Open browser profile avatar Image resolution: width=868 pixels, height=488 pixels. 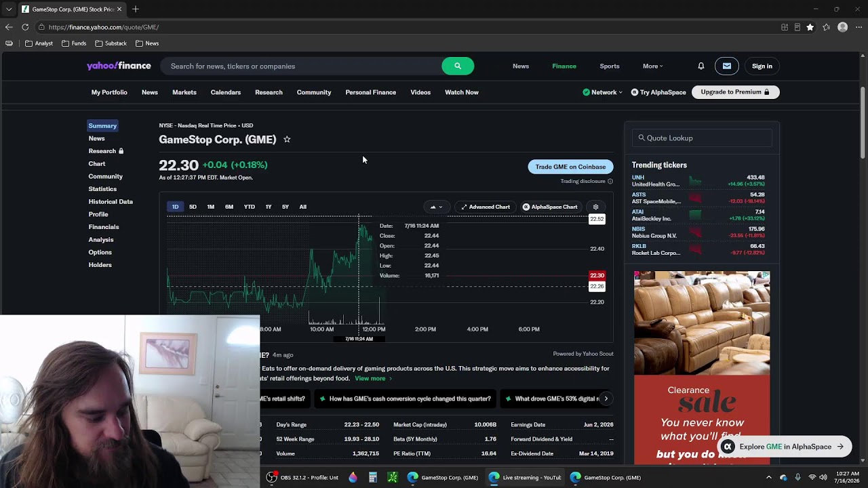[x=843, y=27]
